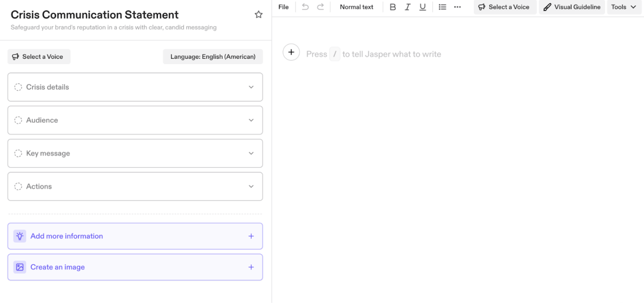Screen dimensions: 644x303
Task: Expand the Audience section chevron
Action: (x=251, y=120)
